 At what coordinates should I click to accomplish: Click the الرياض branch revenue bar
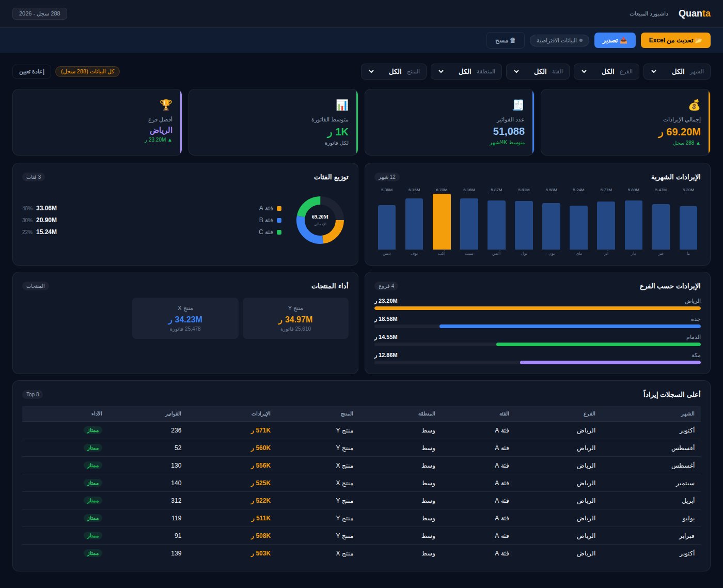click(x=538, y=308)
